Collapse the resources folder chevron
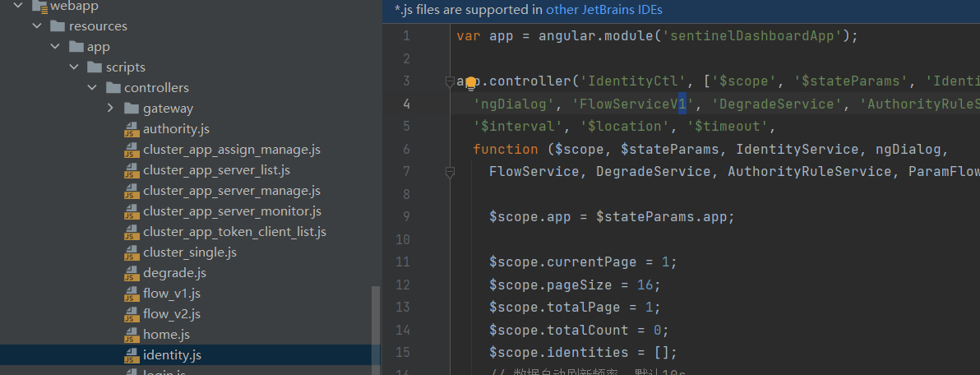The height and width of the screenshot is (375, 980). pos(37,26)
